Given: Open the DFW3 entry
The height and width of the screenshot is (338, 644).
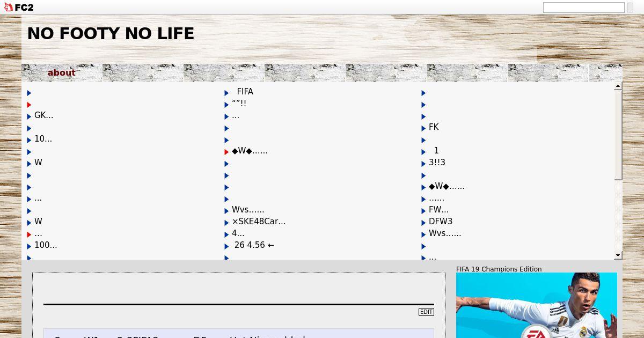Looking at the screenshot, I should [441, 222].
